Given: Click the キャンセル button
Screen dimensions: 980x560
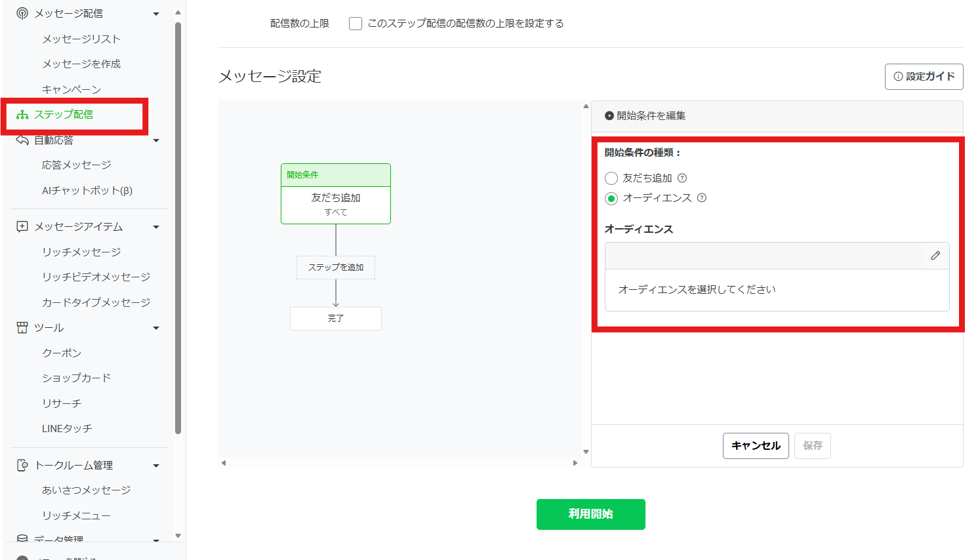Looking at the screenshot, I should pyautogui.click(x=756, y=446).
